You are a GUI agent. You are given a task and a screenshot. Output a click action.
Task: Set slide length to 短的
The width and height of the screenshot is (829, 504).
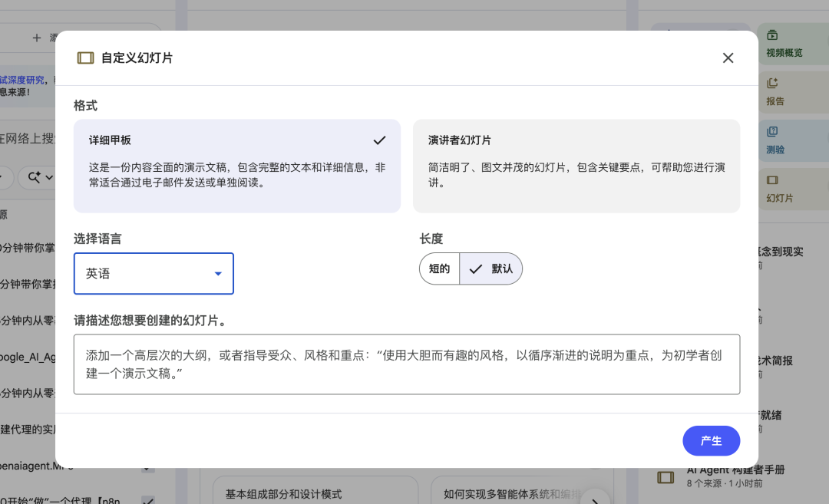tap(439, 268)
